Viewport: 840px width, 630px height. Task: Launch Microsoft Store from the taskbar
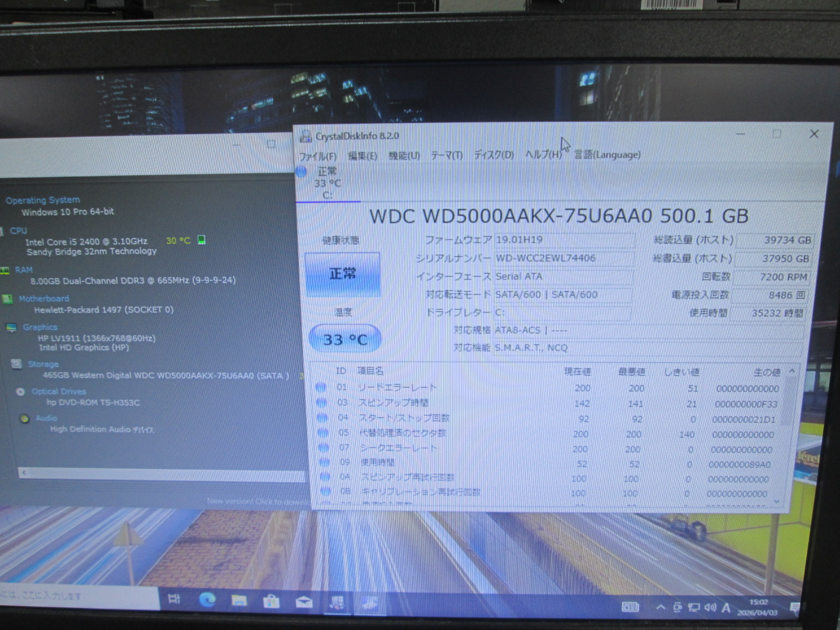271,601
